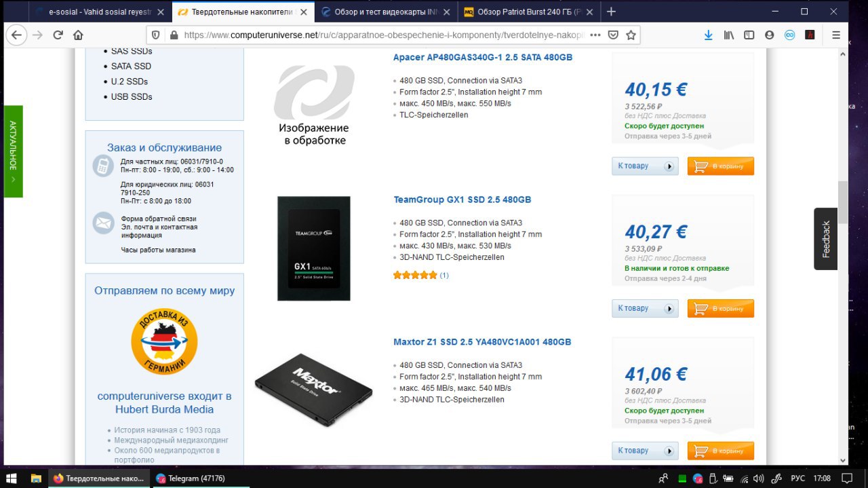Click the envelope contact icon
Image resolution: width=868 pixels, height=488 pixels.
(103, 223)
